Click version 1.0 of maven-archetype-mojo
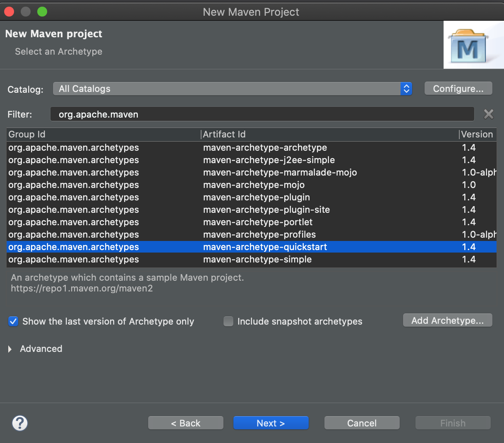Viewport: 504px width, 443px height. point(469,185)
